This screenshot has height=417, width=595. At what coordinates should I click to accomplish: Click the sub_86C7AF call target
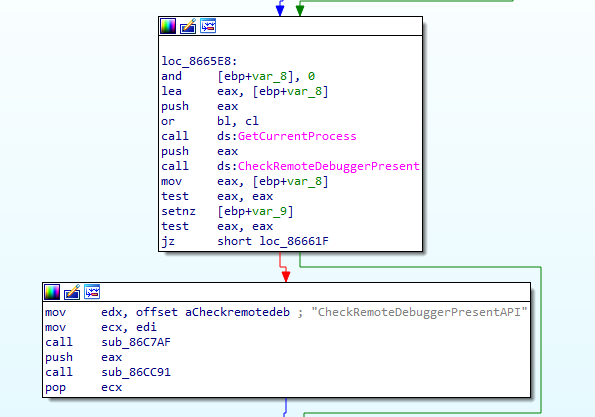(136, 342)
